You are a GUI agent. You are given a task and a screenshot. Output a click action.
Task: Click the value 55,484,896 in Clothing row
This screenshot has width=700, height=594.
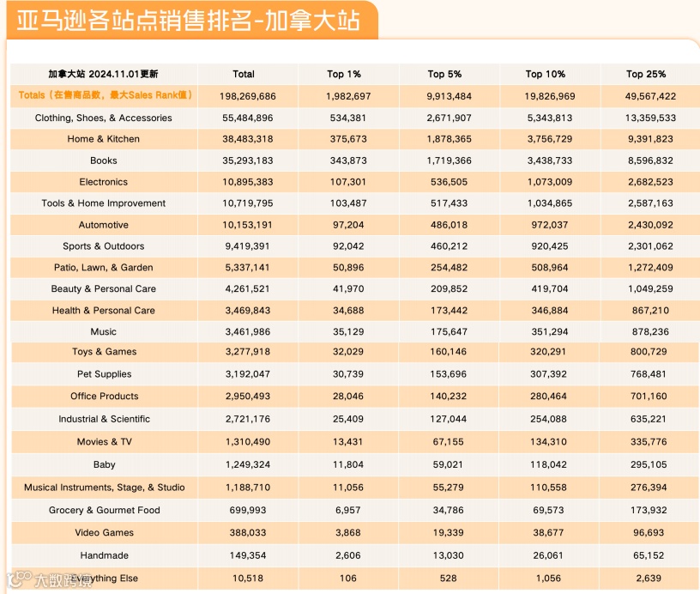click(x=248, y=118)
